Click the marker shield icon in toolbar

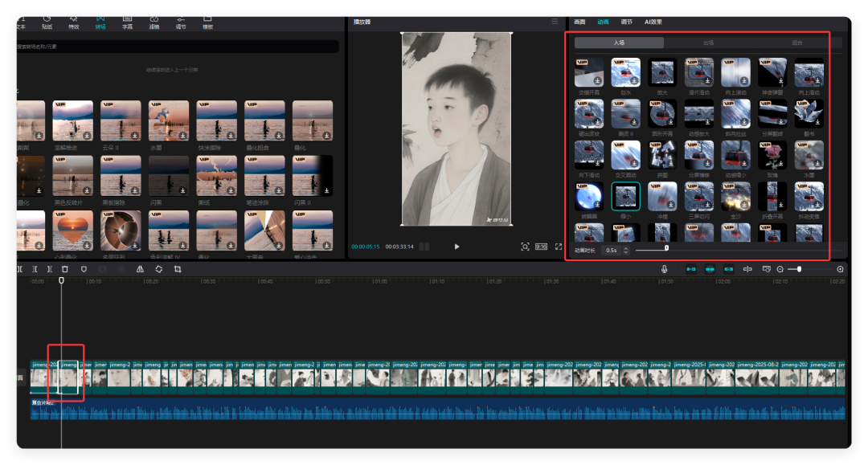84,269
